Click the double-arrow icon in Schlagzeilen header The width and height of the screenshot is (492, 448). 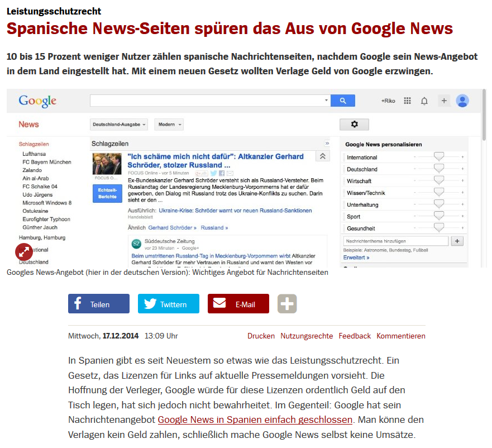[327, 144]
